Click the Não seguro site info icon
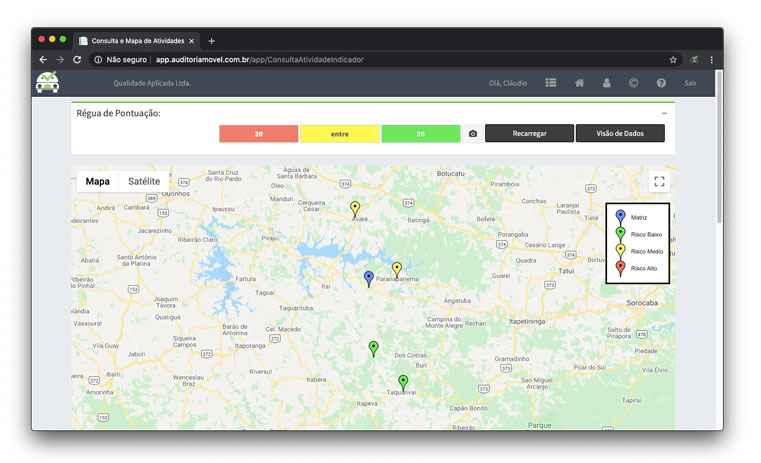 point(98,60)
